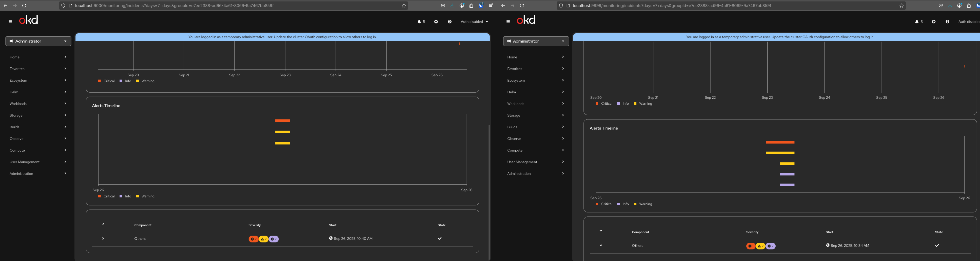This screenshot has height=261, width=980.
Task: Open cluster OAuth configuration link in left window
Action: [x=315, y=37]
